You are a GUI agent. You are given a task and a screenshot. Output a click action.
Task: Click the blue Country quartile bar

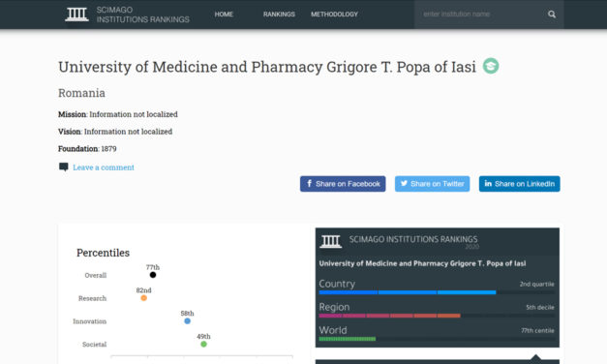coord(408,292)
